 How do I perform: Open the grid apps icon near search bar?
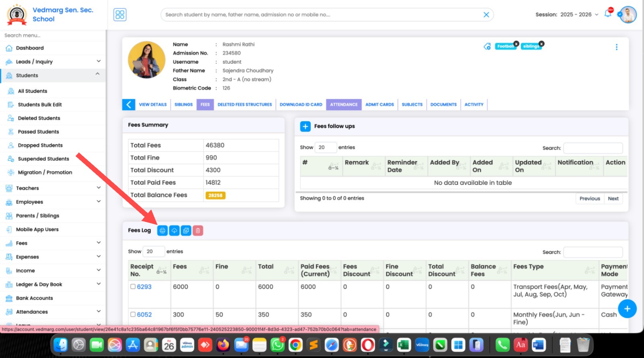coord(120,15)
